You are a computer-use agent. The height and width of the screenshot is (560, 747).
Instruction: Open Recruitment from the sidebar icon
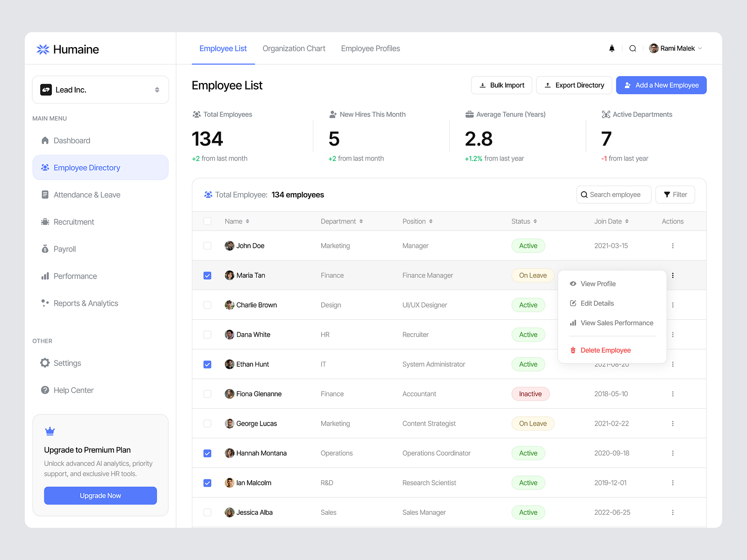(44, 222)
